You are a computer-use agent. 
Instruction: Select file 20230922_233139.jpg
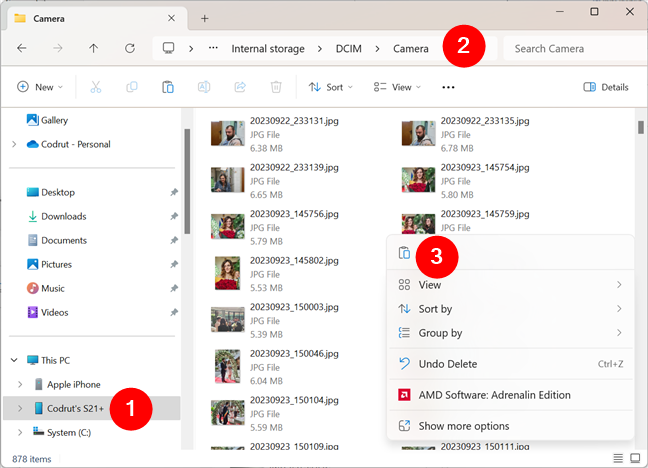tap(275, 181)
